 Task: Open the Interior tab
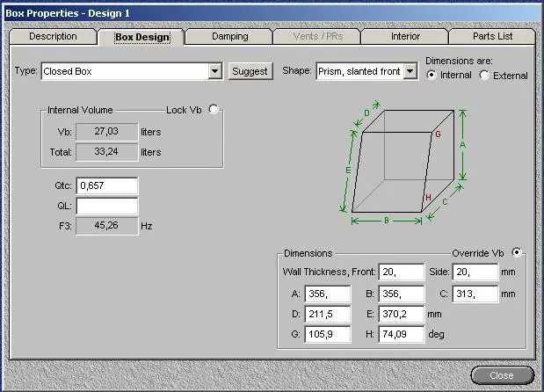[405, 36]
